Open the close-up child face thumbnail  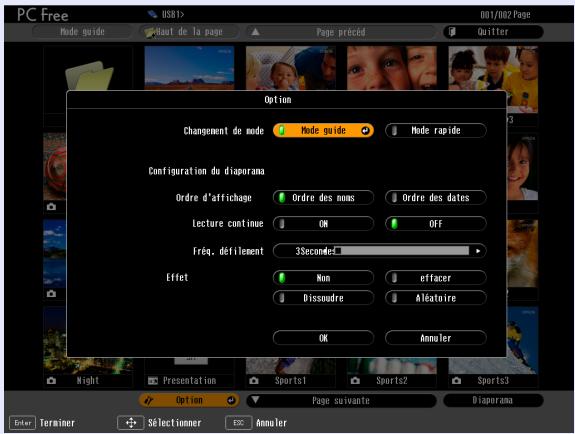pos(392,68)
